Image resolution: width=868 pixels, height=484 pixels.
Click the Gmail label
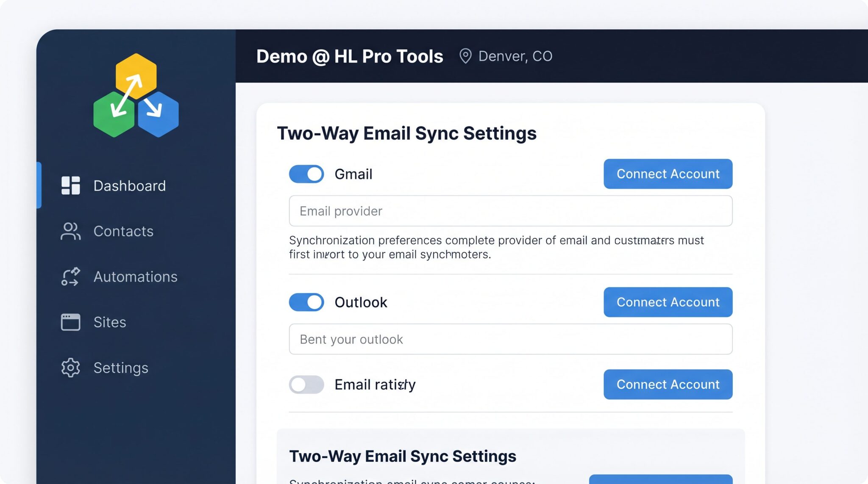click(353, 174)
